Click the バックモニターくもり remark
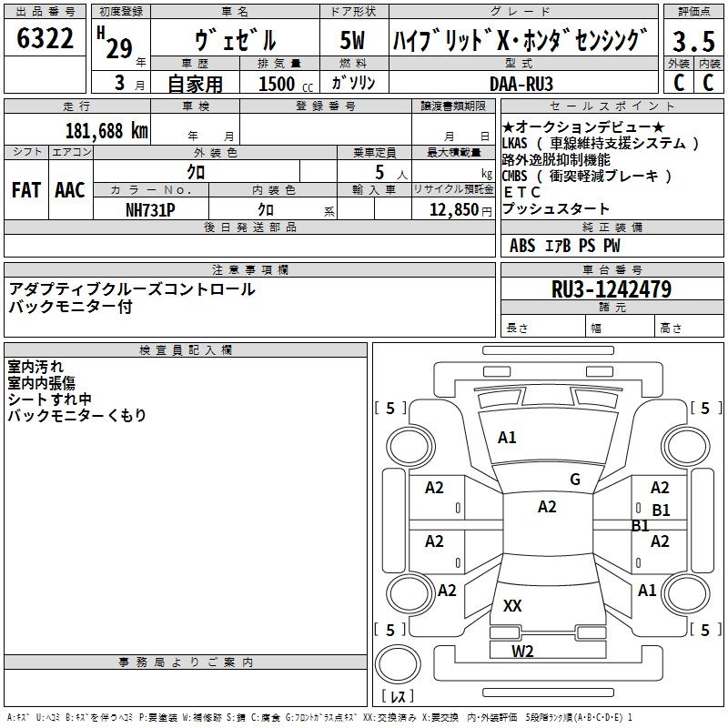The width and height of the screenshot is (728, 728). 76,415
